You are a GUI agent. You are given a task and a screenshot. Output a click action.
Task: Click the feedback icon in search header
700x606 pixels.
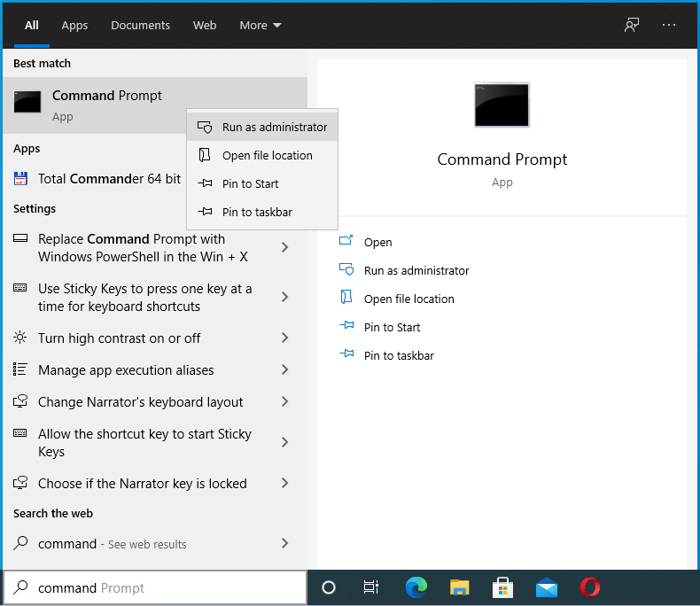(x=631, y=25)
